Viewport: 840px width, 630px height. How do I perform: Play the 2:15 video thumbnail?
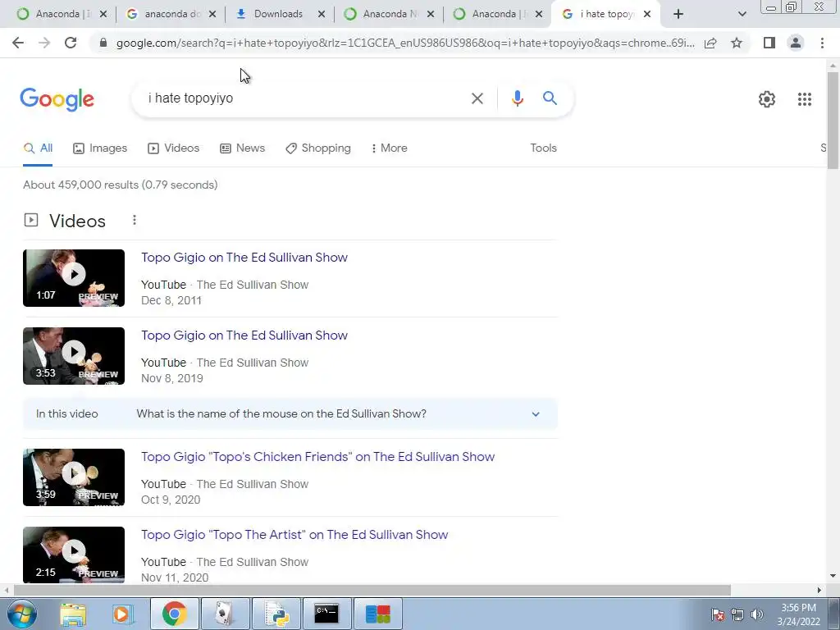tap(74, 555)
